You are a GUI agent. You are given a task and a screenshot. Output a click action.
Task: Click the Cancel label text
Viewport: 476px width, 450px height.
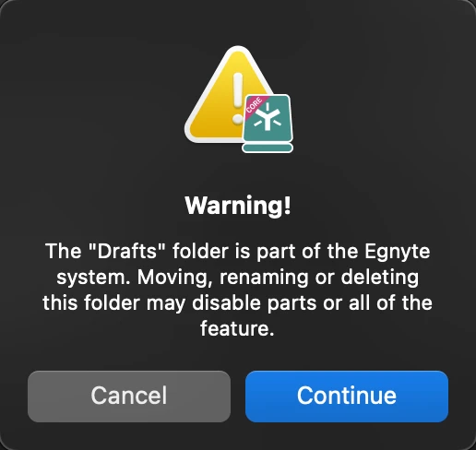coord(129,396)
